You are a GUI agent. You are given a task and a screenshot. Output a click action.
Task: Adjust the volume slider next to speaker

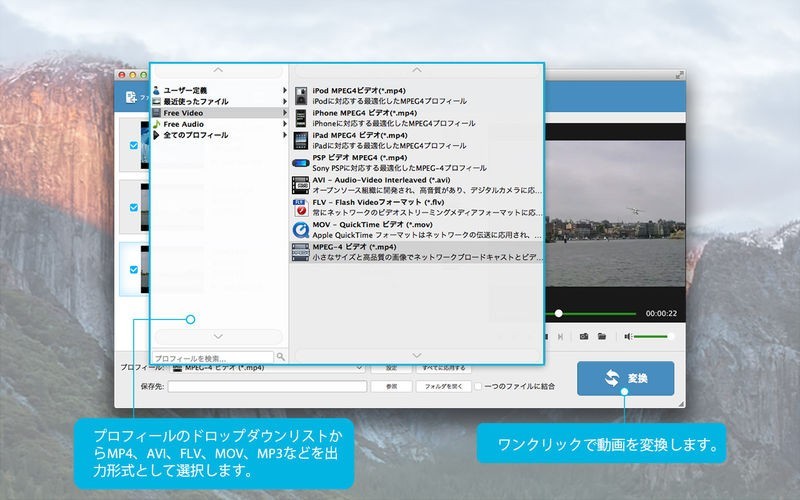[652, 337]
